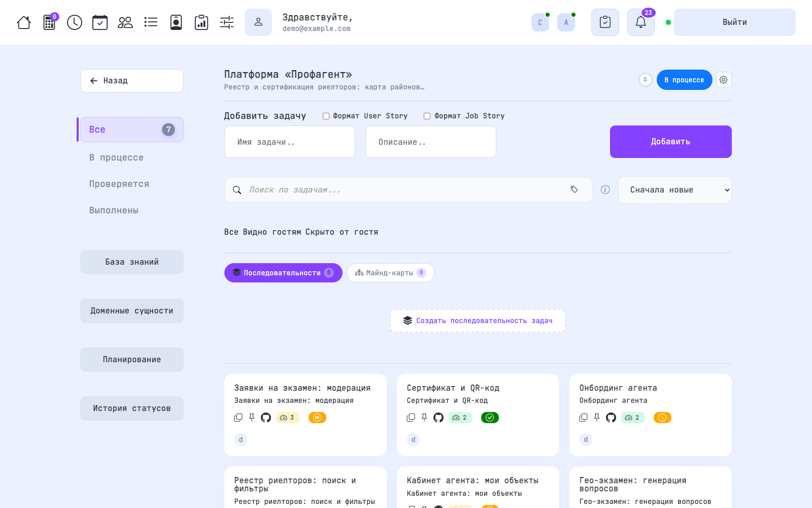812x508 pixels.
Task: Click the info icon beside search
Action: [605, 189]
